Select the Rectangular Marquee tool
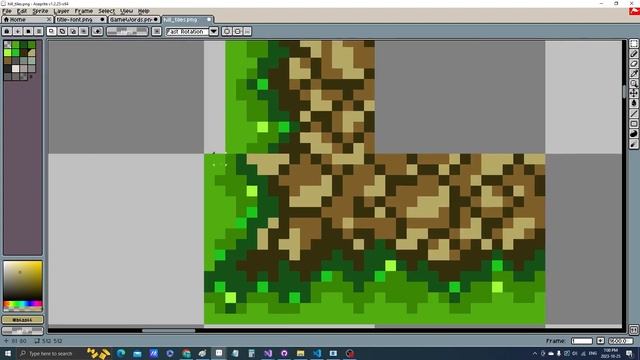The height and width of the screenshot is (360, 640). point(633,44)
